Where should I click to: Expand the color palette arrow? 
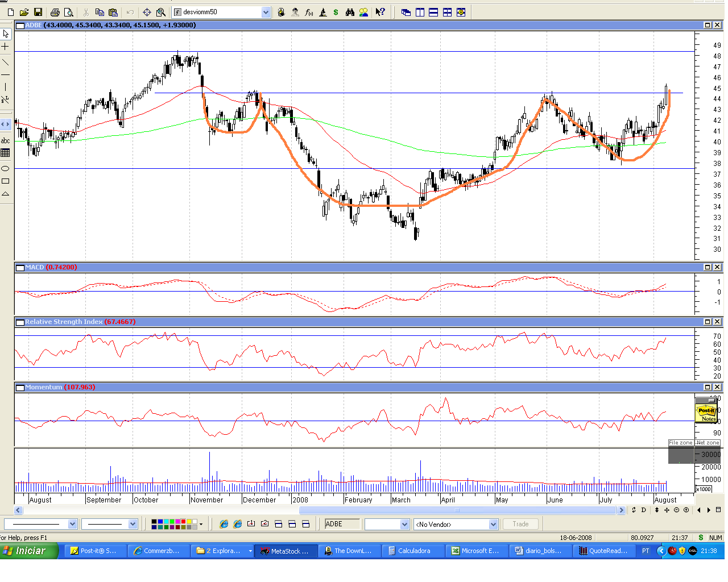pos(201,524)
